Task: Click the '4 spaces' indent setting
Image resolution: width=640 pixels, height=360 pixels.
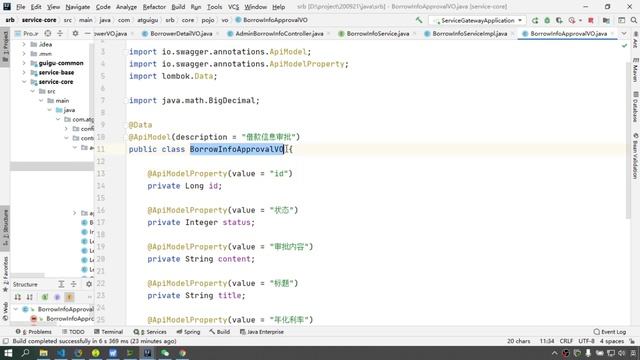Action: click(x=611, y=341)
